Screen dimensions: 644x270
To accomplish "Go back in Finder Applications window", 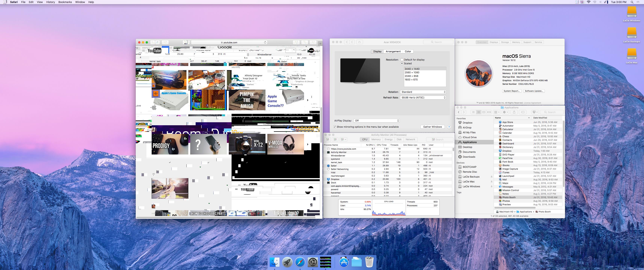I will [x=458, y=112].
